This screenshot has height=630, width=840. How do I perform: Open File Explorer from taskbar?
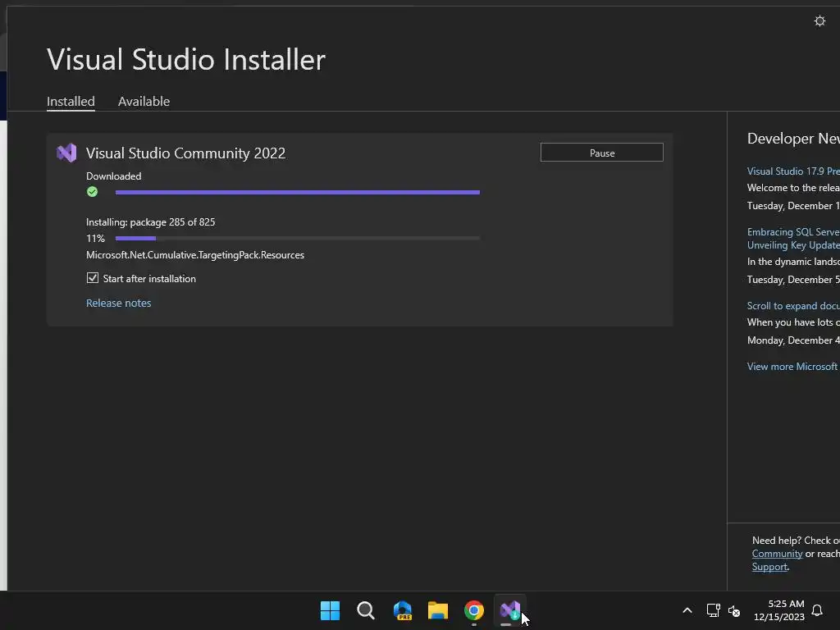tap(438, 610)
